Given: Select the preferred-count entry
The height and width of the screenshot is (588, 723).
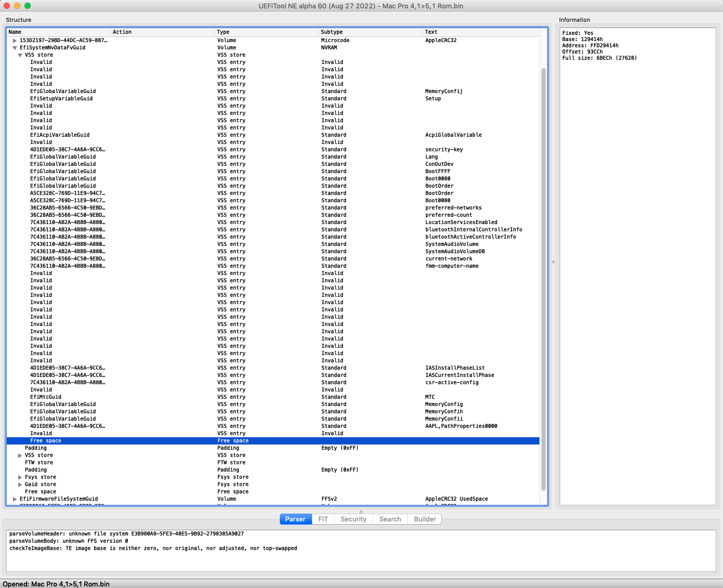Looking at the screenshot, I should point(273,215).
